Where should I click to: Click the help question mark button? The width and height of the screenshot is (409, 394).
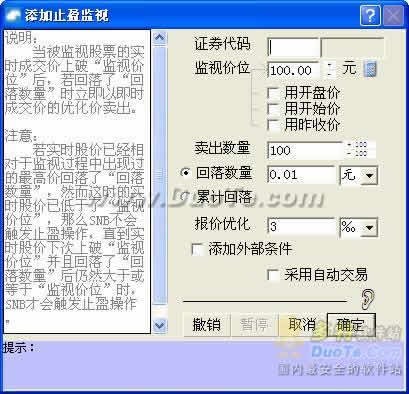click(x=370, y=15)
